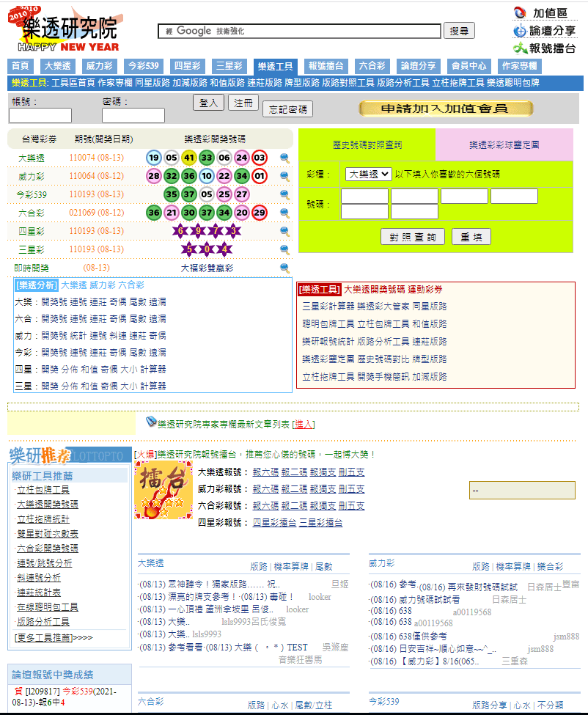Open 樂研報號統計 link
Screen dimensions: 588x715
click(328, 342)
